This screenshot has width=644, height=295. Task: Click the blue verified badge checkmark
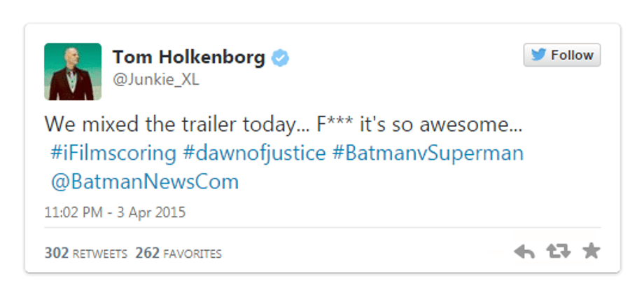click(x=280, y=58)
